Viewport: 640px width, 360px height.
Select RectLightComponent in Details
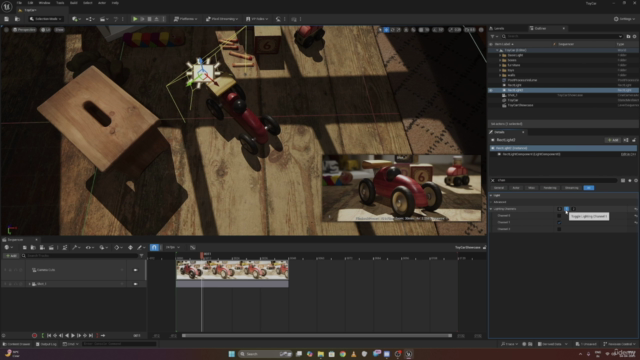tap(531, 154)
